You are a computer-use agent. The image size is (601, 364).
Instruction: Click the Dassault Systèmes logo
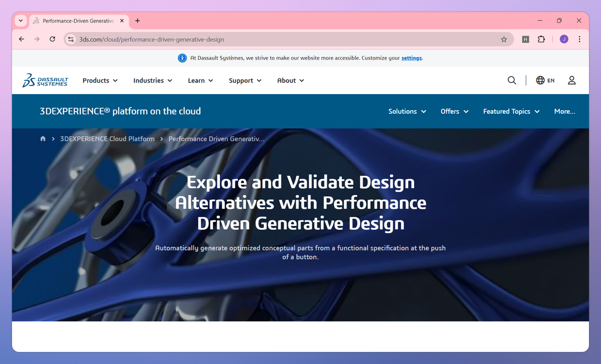(45, 80)
